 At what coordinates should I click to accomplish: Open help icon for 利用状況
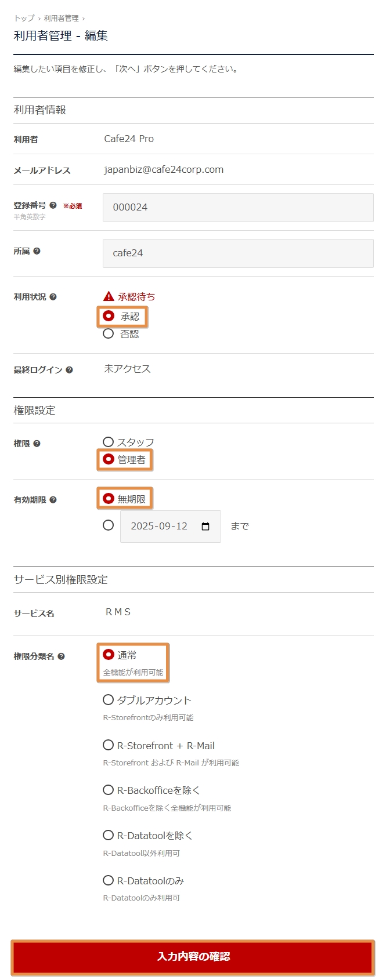click(x=53, y=297)
